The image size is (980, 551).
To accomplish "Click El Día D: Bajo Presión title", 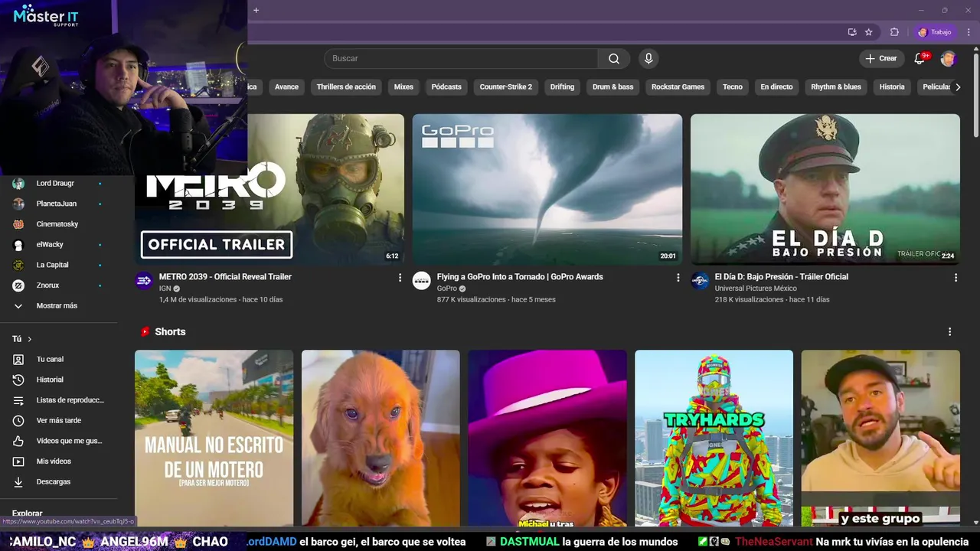I will pyautogui.click(x=781, y=277).
